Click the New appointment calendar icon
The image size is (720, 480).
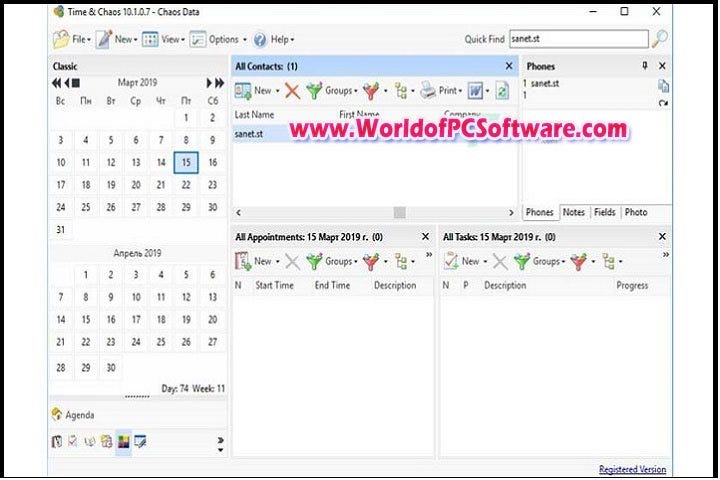pyautogui.click(x=243, y=261)
